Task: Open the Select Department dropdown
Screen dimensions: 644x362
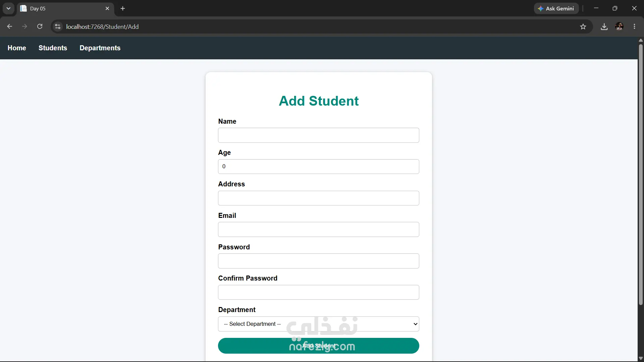Action: click(x=318, y=324)
